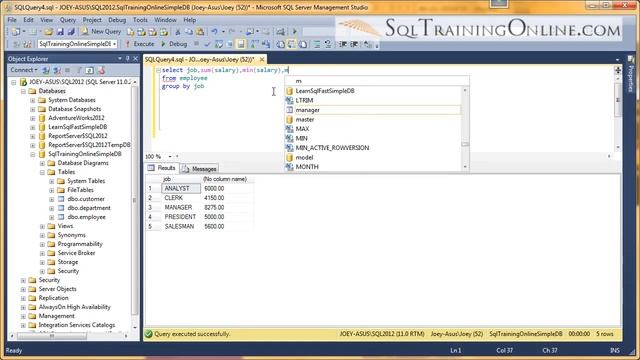Click the Save floppy disk icon
The image size is (640, 360).
(x=60, y=31)
